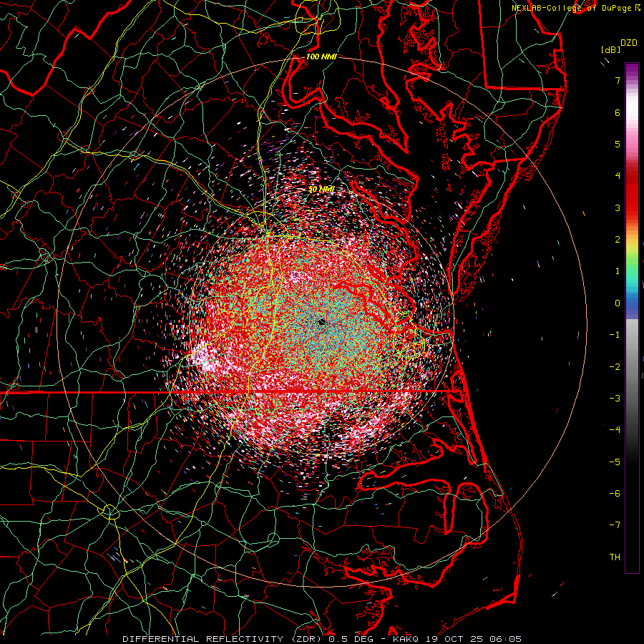Click the -7 value on the scale
644x644 pixels.
[615, 525]
